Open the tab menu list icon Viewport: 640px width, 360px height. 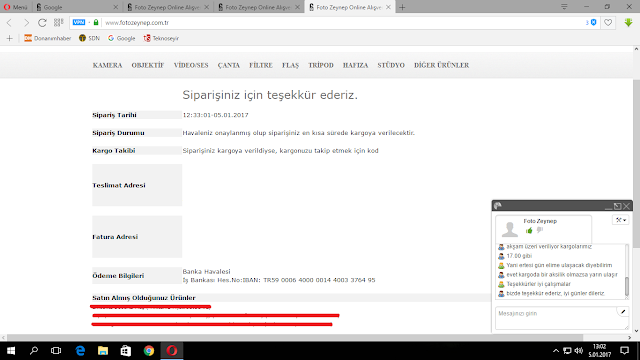[x=564, y=7]
